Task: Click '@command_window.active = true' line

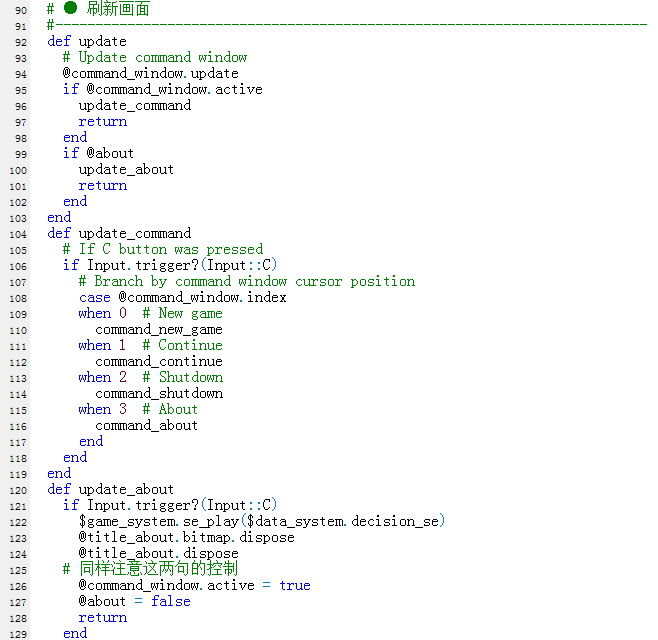Action: [x=194, y=586]
